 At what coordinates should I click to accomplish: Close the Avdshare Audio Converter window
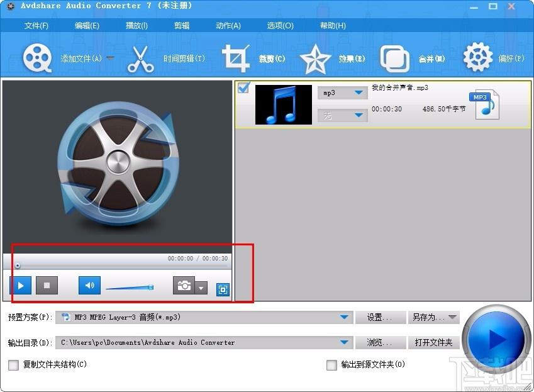point(511,6)
